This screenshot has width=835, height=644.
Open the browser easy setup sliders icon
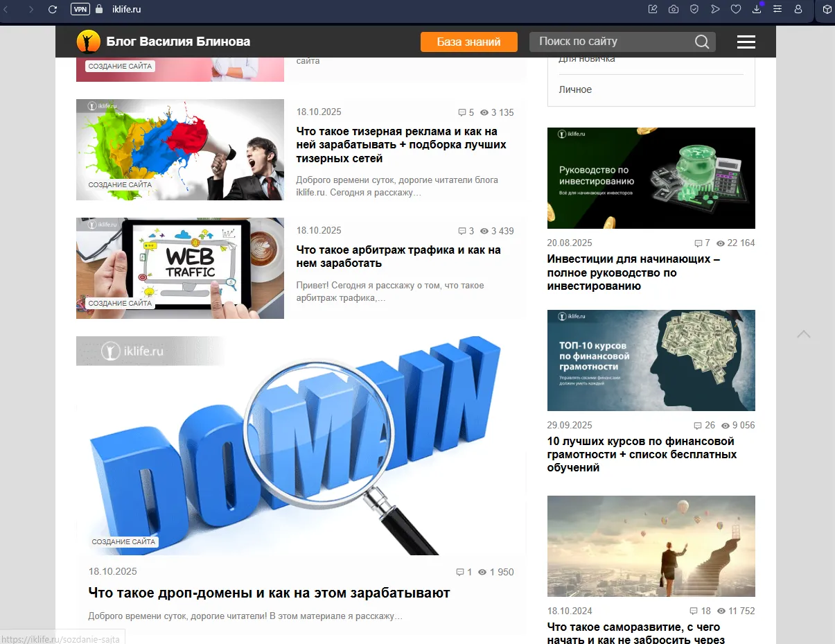tap(777, 9)
